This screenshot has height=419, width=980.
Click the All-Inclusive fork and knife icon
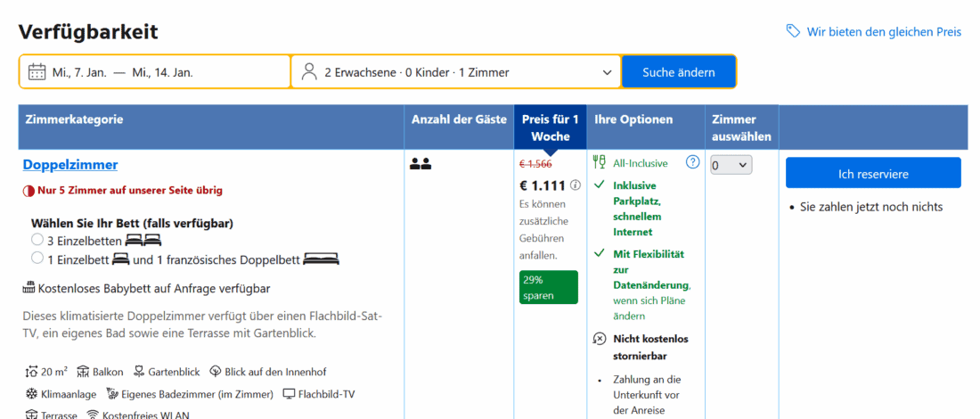600,162
